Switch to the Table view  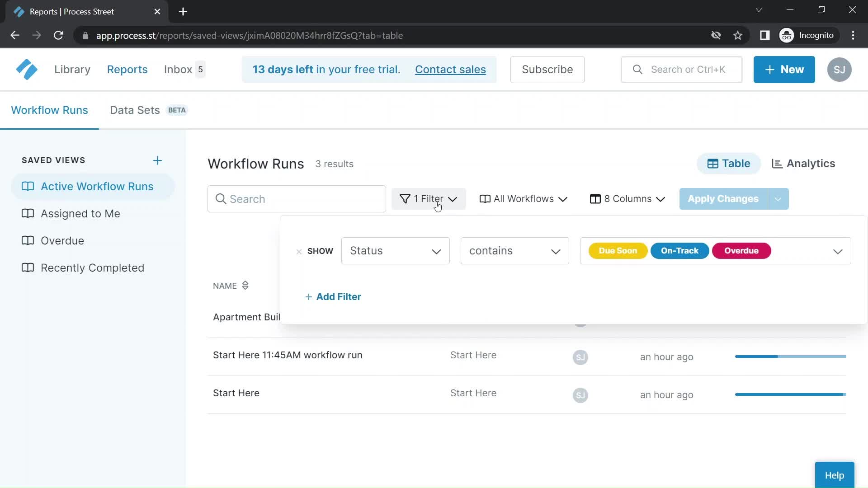click(728, 164)
